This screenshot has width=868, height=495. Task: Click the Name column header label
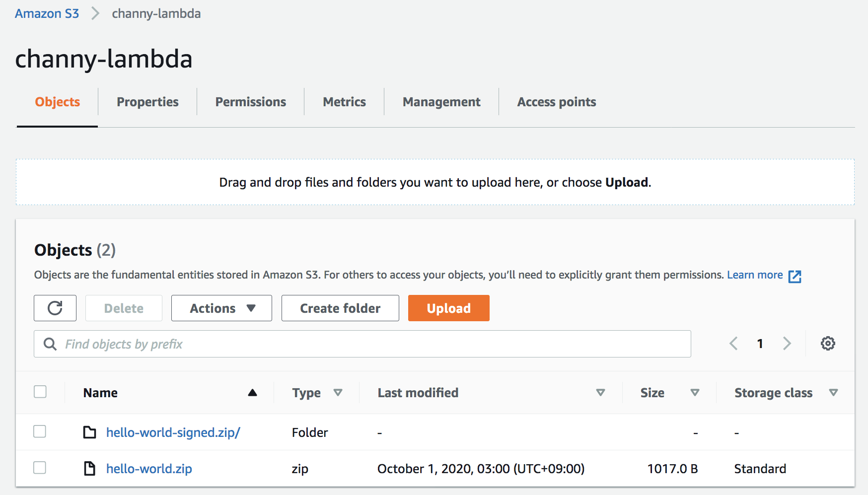pyautogui.click(x=100, y=393)
